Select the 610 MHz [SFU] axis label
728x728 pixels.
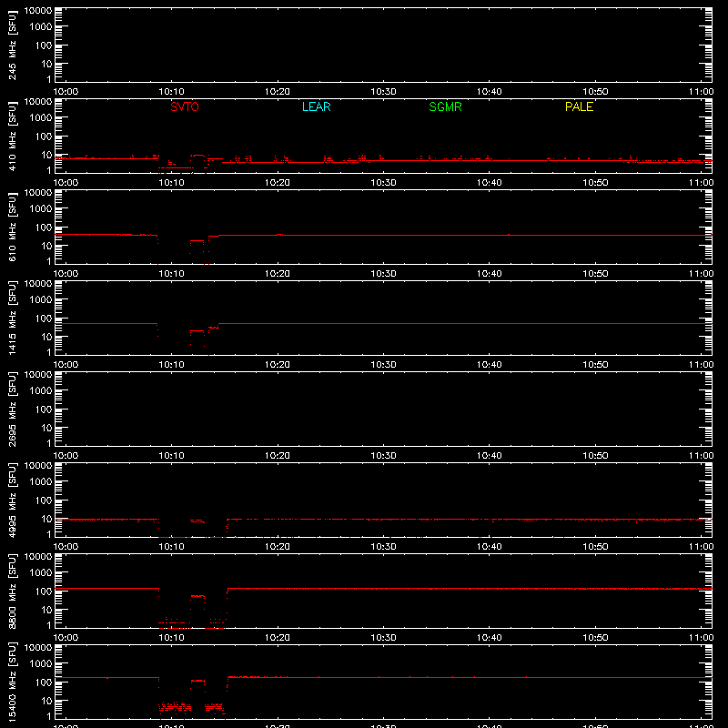coord(13,227)
